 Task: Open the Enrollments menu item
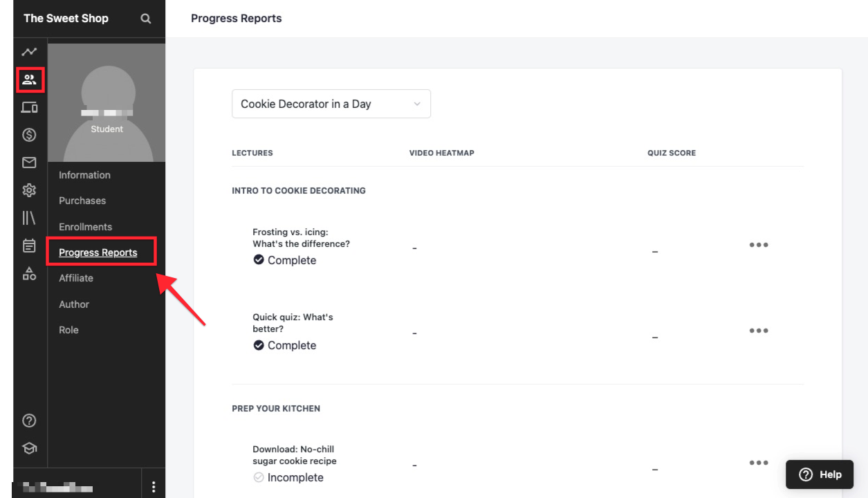coord(85,227)
